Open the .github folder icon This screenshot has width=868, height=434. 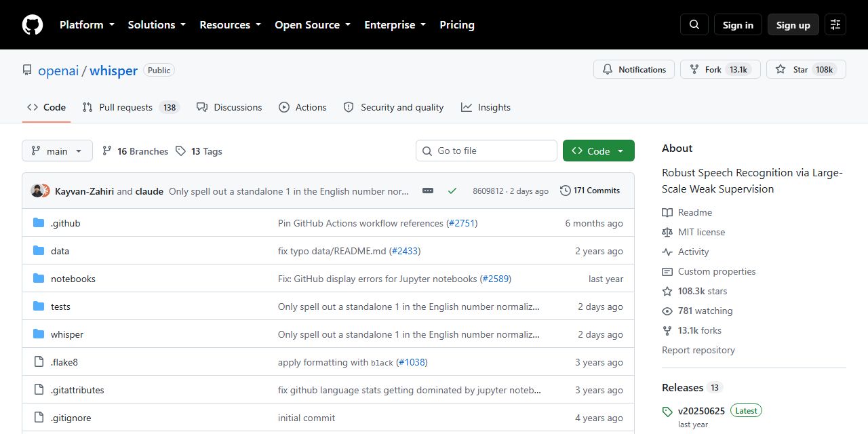39,223
